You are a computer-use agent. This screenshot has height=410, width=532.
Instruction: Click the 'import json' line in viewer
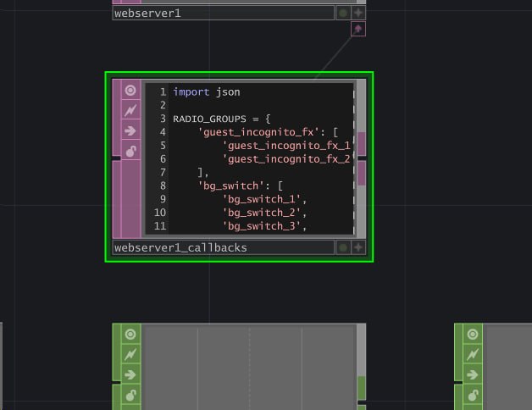pyautogui.click(x=207, y=92)
